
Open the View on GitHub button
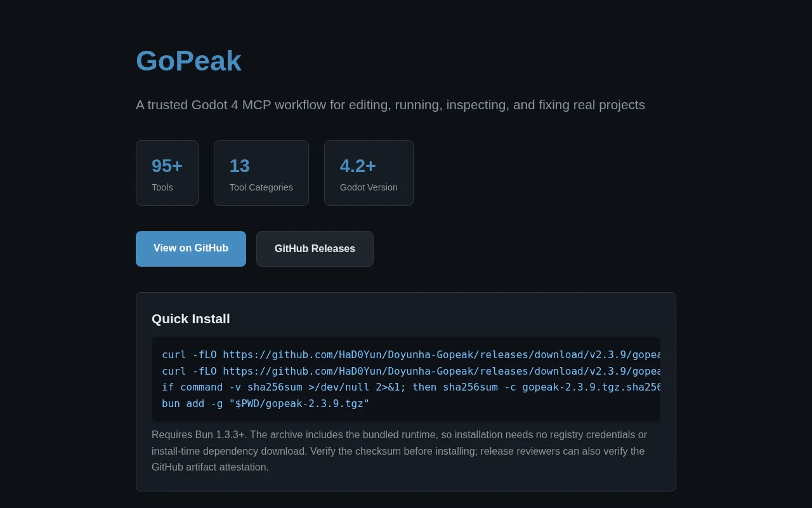click(191, 249)
